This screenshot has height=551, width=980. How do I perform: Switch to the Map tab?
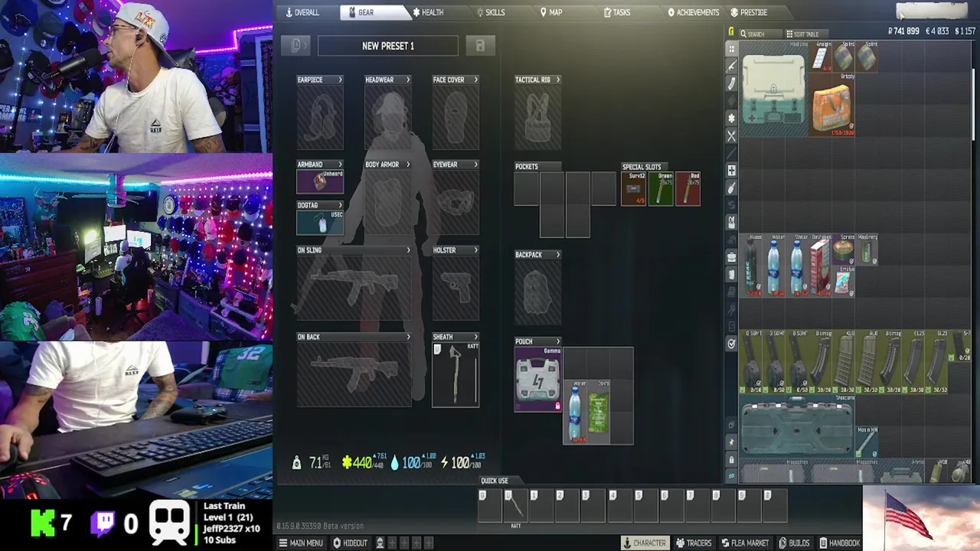click(550, 12)
